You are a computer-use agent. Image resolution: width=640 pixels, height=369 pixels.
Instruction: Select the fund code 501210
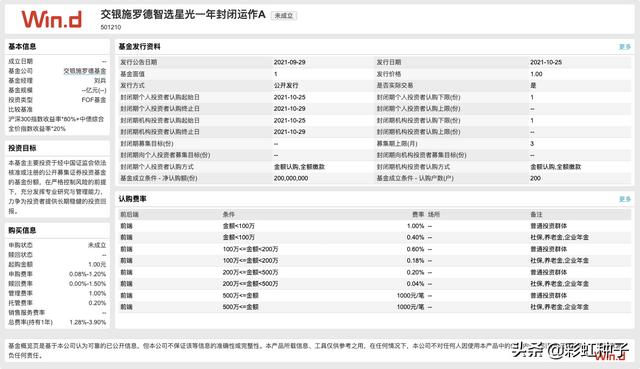(x=111, y=27)
